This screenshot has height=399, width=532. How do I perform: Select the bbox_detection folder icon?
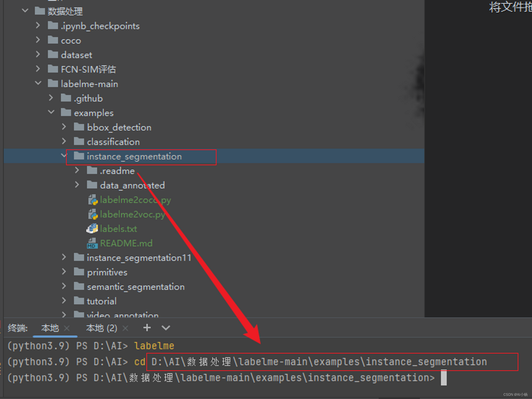point(79,127)
